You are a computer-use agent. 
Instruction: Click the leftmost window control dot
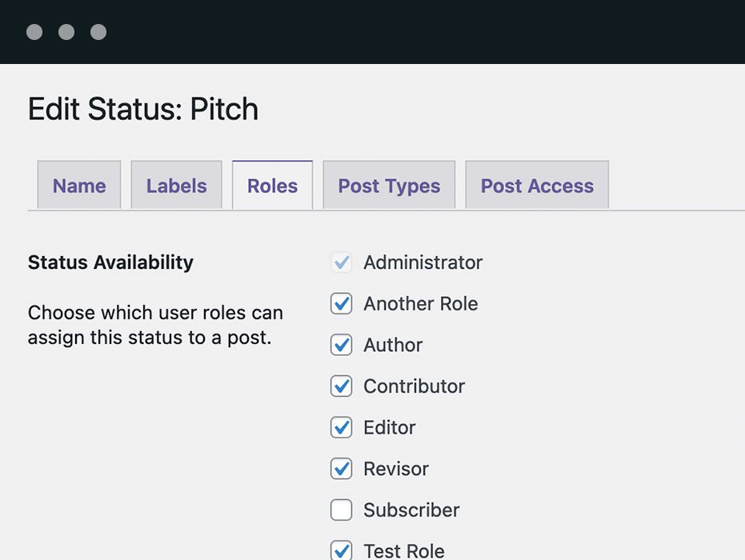[34, 32]
